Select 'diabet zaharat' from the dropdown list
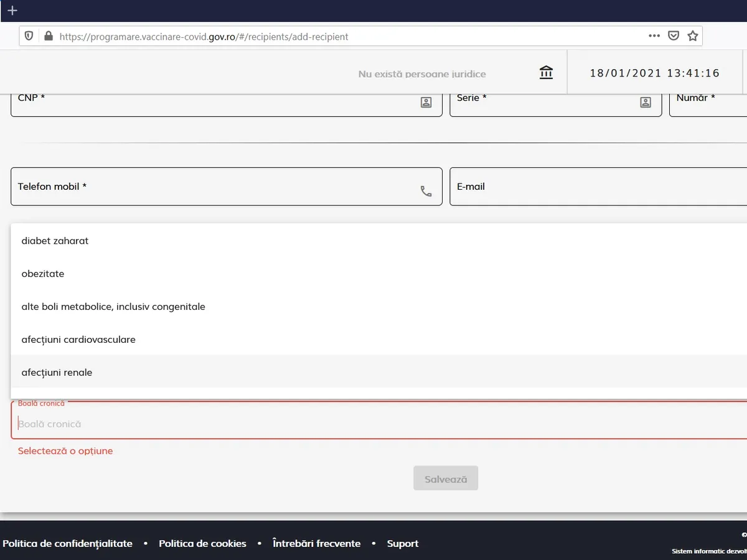The image size is (747, 560). click(x=55, y=241)
